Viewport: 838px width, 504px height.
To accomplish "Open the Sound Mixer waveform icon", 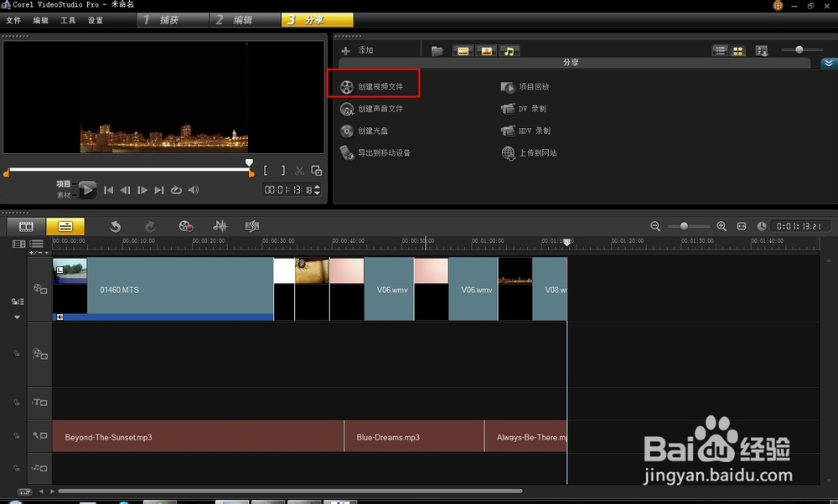I will [x=220, y=226].
